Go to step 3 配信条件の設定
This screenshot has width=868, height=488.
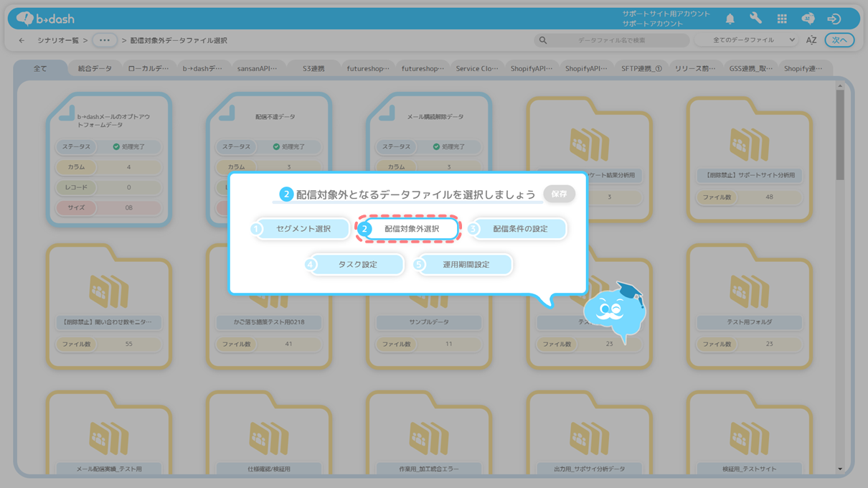coord(518,229)
